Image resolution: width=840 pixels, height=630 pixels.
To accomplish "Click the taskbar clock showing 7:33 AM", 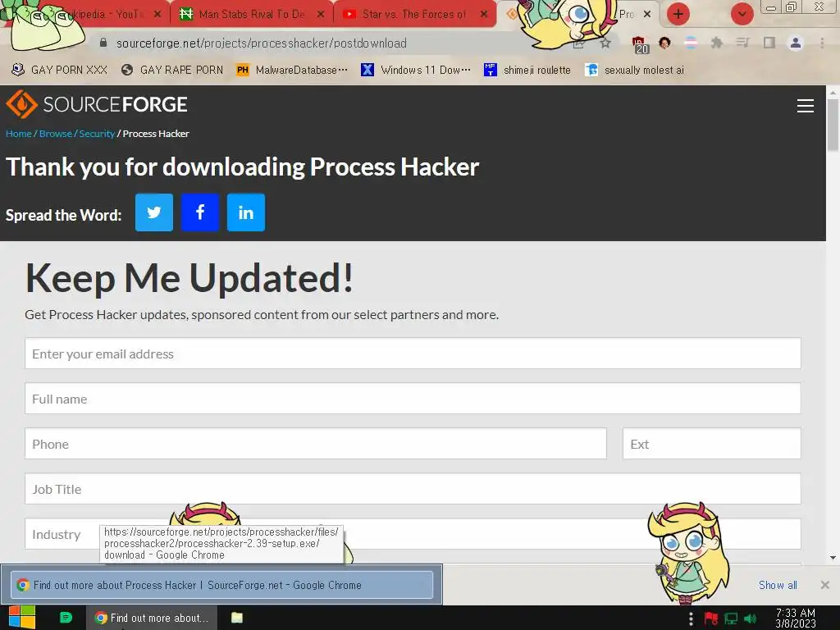I will (796, 618).
